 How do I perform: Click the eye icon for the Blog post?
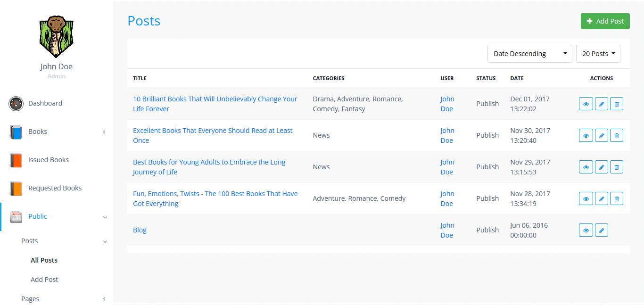coord(586,231)
